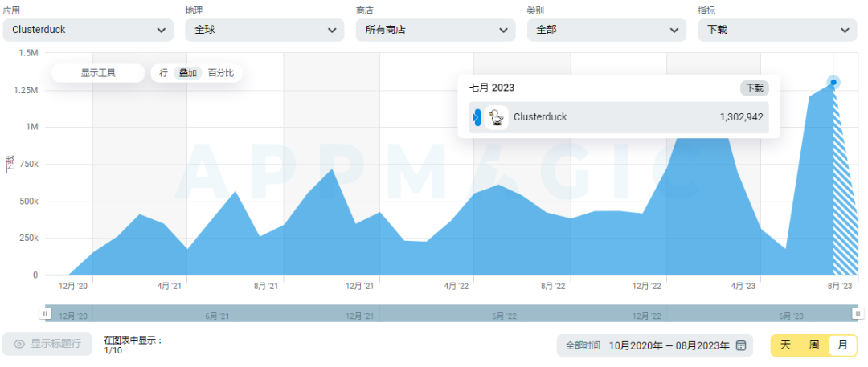
Task: Click the 下载 badge in the tooltip
Action: tap(754, 88)
